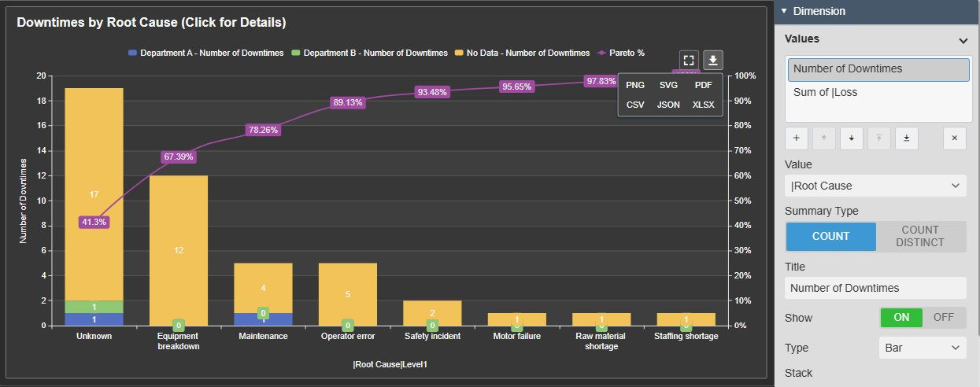Screen dimensions: 980x387
Task: Click the Operator error bar
Action: click(x=347, y=294)
